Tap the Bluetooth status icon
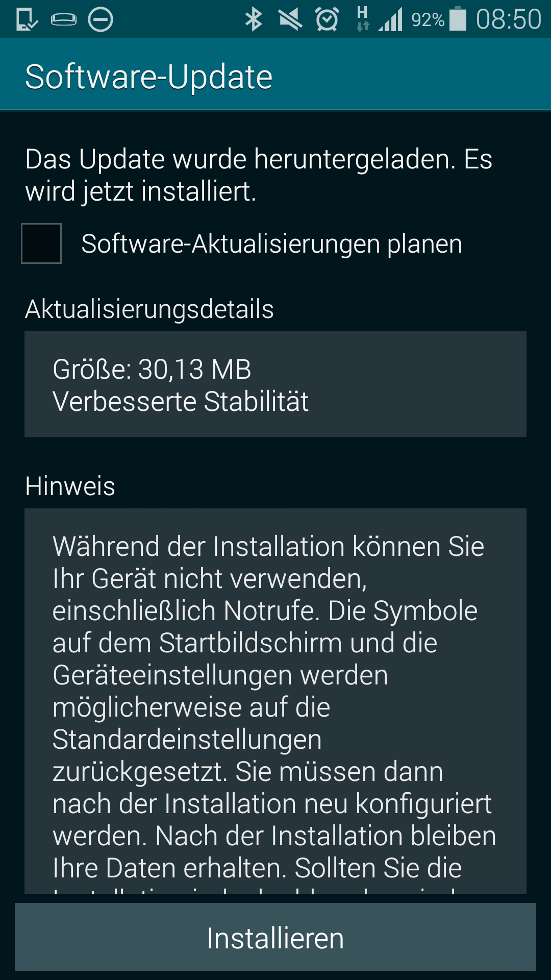 coord(254,20)
